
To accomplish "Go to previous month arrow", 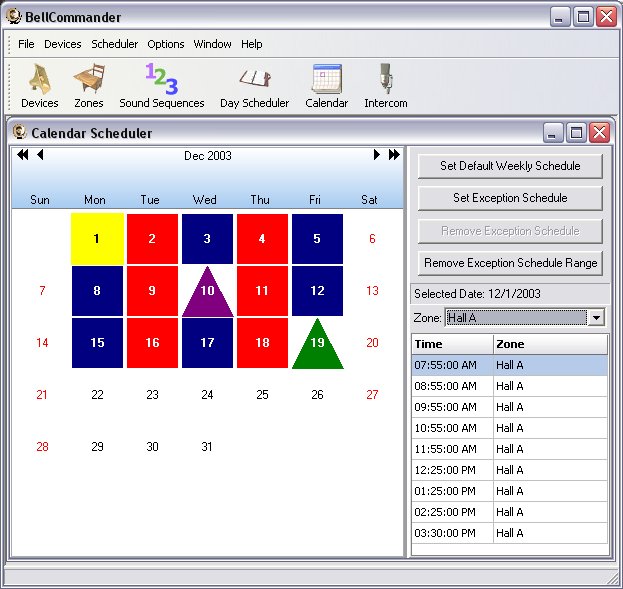I will pyautogui.click(x=40, y=155).
